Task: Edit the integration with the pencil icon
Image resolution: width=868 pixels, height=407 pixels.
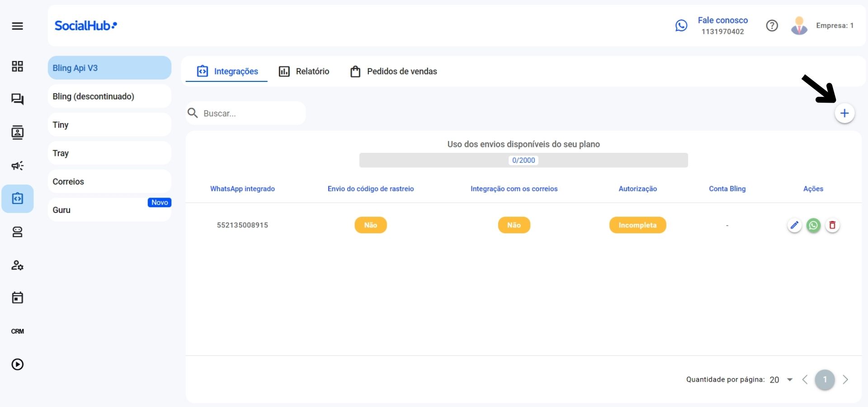Action: coord(795,225)
